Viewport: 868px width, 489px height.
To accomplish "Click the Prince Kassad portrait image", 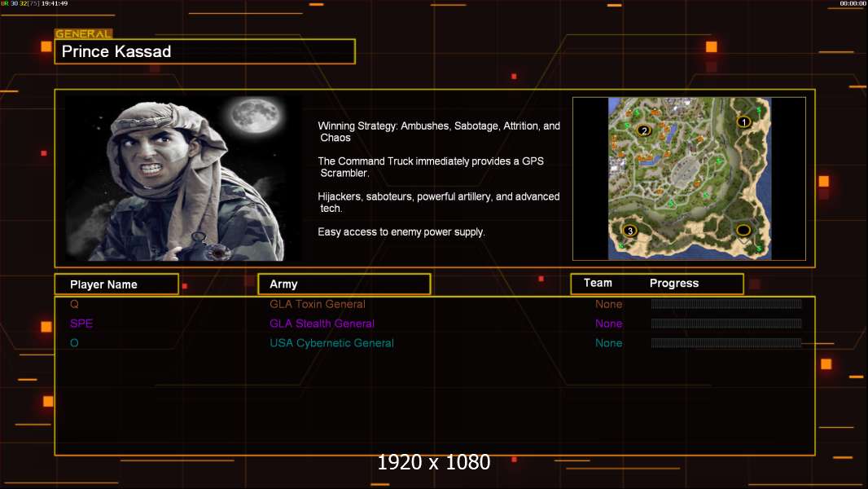I will [x=184, y=178].
